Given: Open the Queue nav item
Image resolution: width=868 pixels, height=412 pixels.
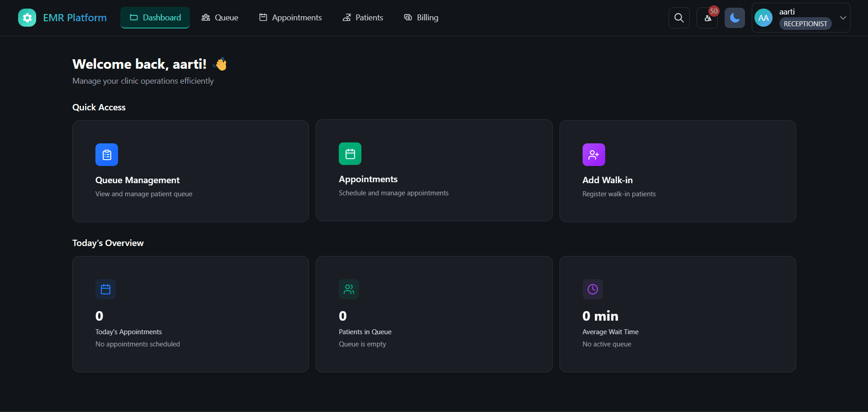Looking at the screenshot, I should (x=220, y=18).
